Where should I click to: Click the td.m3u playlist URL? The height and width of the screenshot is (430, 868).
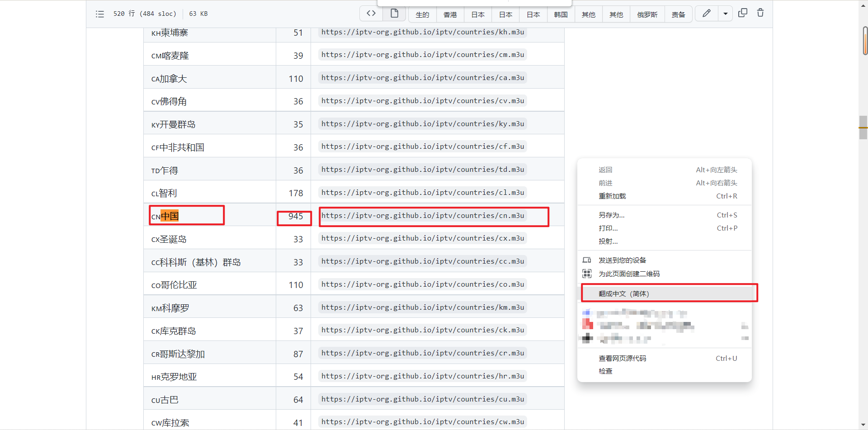coord(423,170)
